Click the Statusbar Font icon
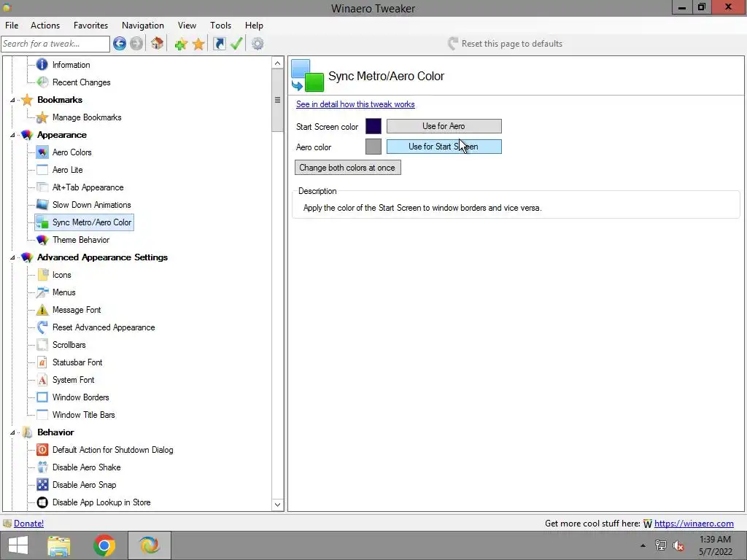The image size is (747, 560). (x=42, y=362)
